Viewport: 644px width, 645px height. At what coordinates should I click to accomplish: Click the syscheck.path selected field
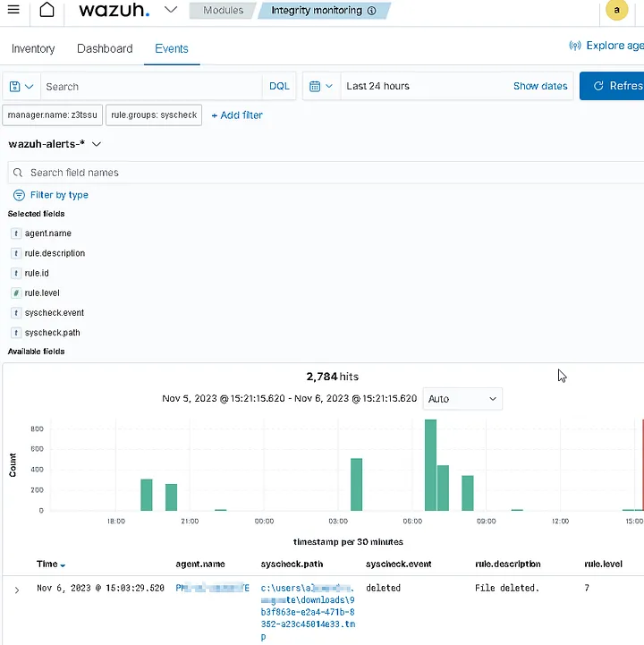coord(52,333)
